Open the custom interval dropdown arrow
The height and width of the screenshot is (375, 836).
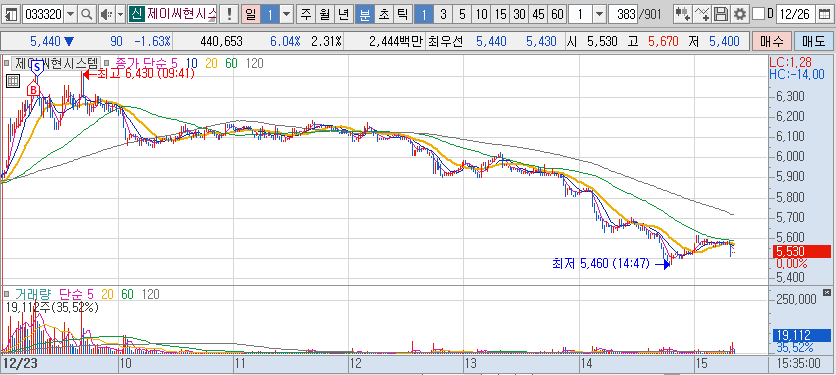(599, 14)
